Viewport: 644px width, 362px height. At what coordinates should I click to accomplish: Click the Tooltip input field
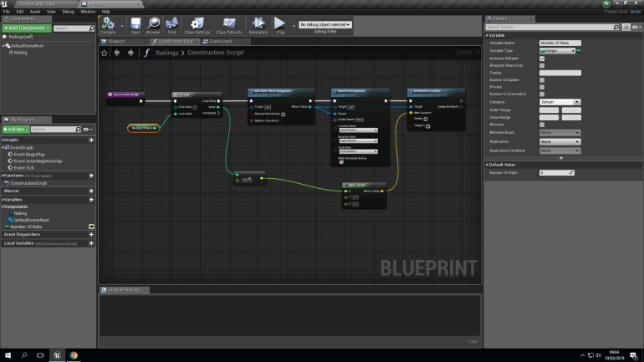point(560,73)
